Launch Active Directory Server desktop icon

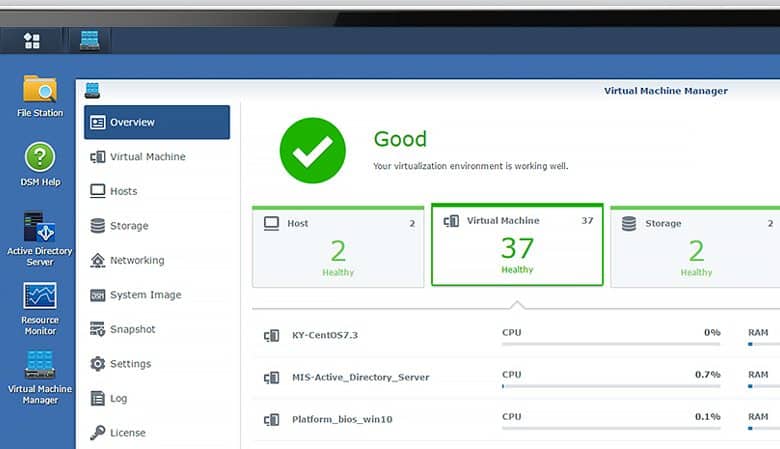tap(40, 240)
